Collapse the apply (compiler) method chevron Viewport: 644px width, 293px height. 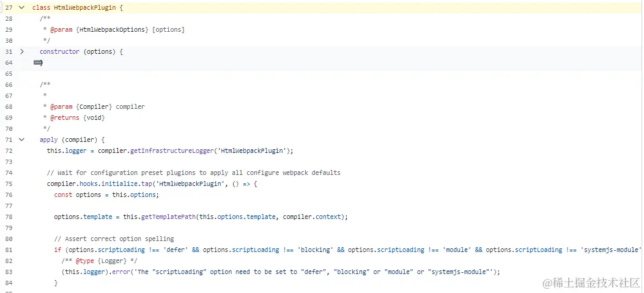(22, 139)
